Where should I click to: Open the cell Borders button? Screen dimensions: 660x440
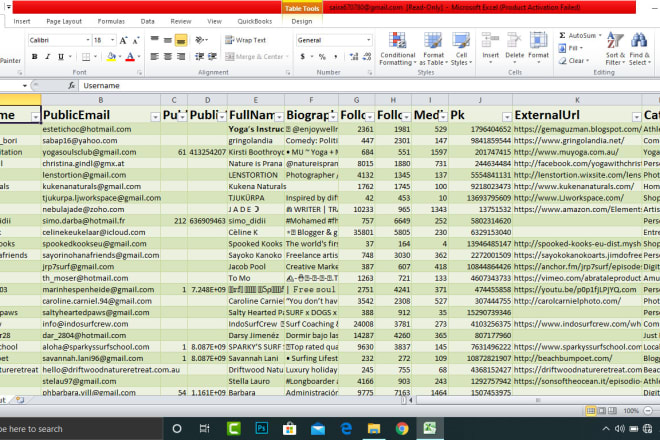click(86, 56)
